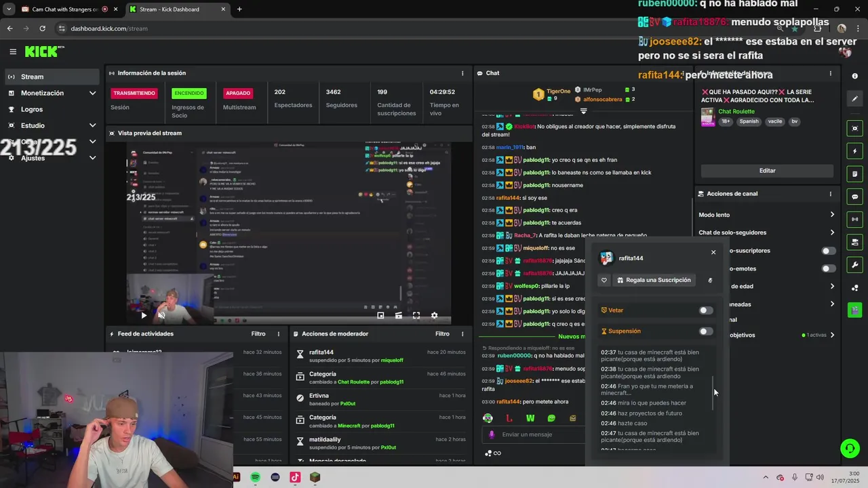Pick the red L emote below chat

[509, 418]
